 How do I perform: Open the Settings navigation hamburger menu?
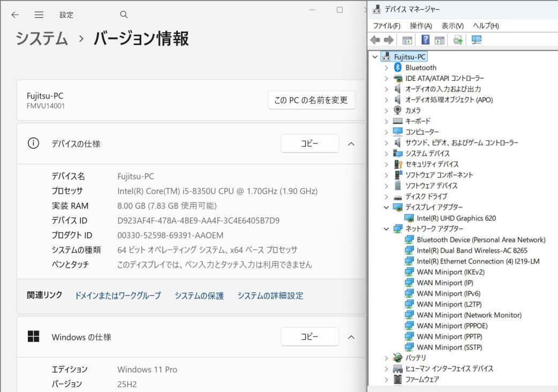(39, 15)
